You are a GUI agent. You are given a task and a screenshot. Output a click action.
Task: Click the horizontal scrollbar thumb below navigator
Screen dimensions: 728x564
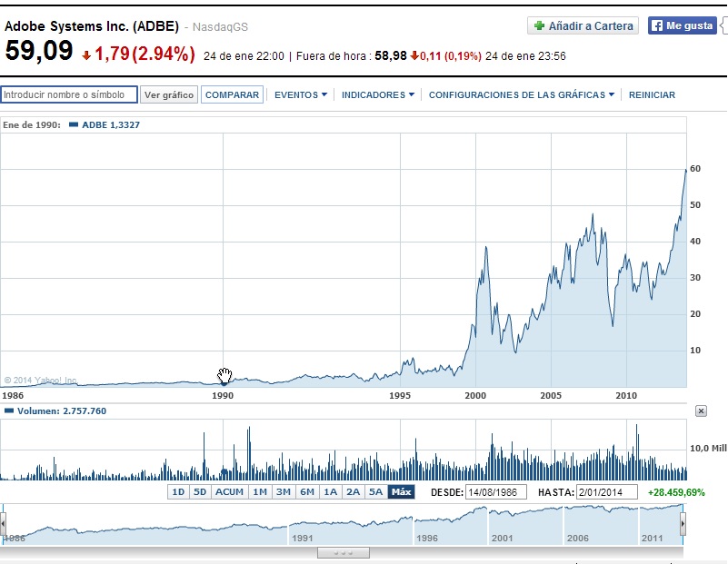tap(344, 553)
